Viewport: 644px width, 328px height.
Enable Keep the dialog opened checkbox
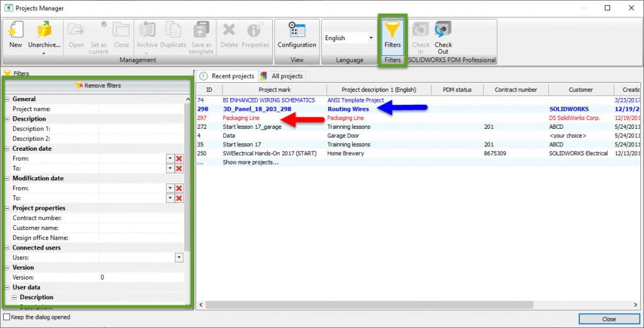pos(7,317)
